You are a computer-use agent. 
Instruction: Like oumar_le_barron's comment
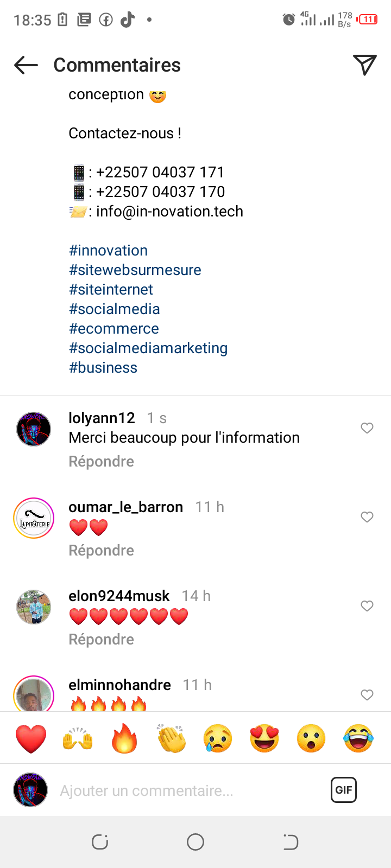[367, 517]
